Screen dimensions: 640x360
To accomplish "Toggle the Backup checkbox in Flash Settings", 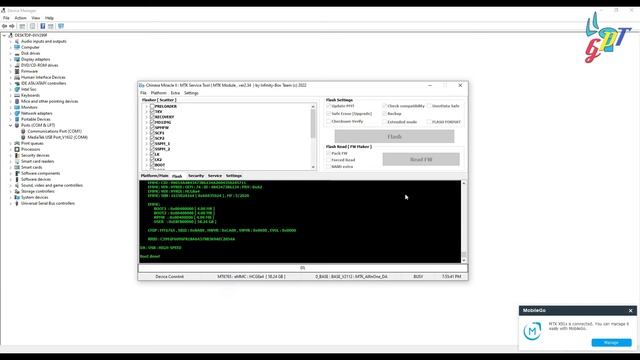I will 384,113.
